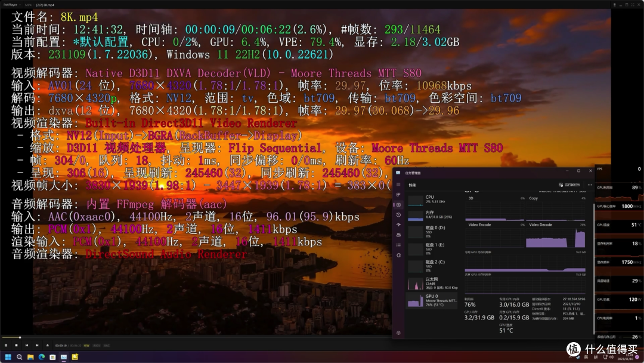Viewport: 644px width, 363px height.
Task: Open the Task Manager more options ellipsis
Action: click(590, 184)
